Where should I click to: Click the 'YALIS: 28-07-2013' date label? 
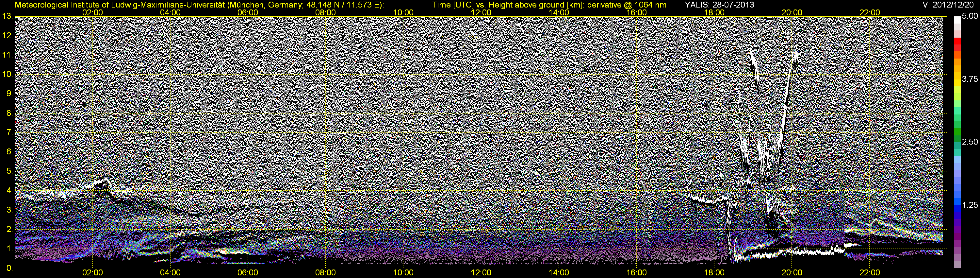pos(719,5)
